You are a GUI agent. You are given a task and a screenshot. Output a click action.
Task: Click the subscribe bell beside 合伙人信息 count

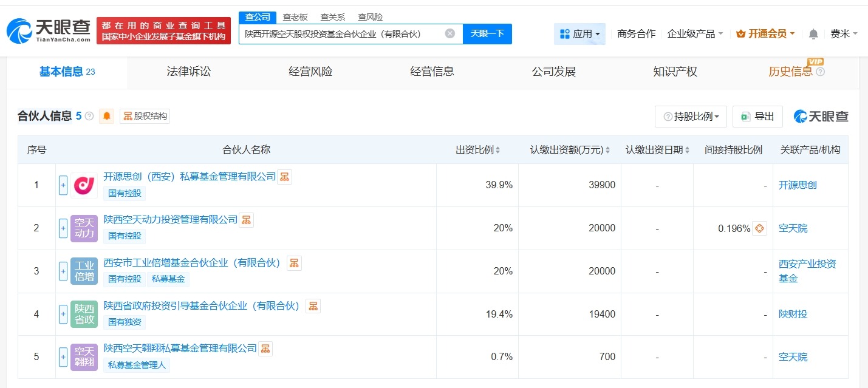coord(107,116)
